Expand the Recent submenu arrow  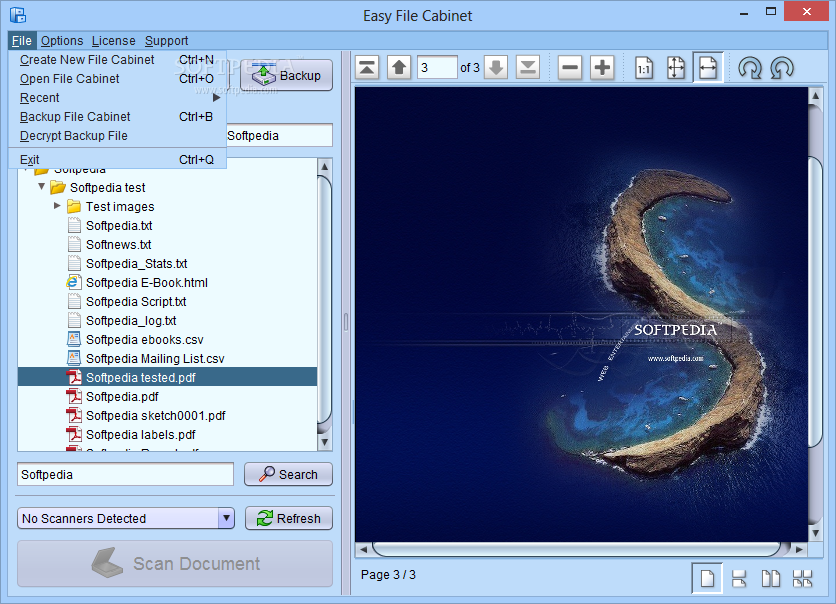coord(216,98)
